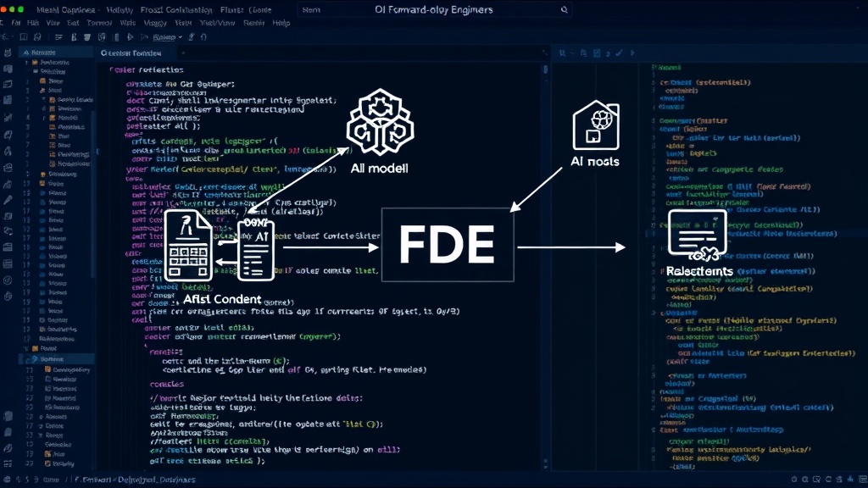Click the play triangle in the main toolbar
Screen dimensions: 868x488
coord(130,37)
